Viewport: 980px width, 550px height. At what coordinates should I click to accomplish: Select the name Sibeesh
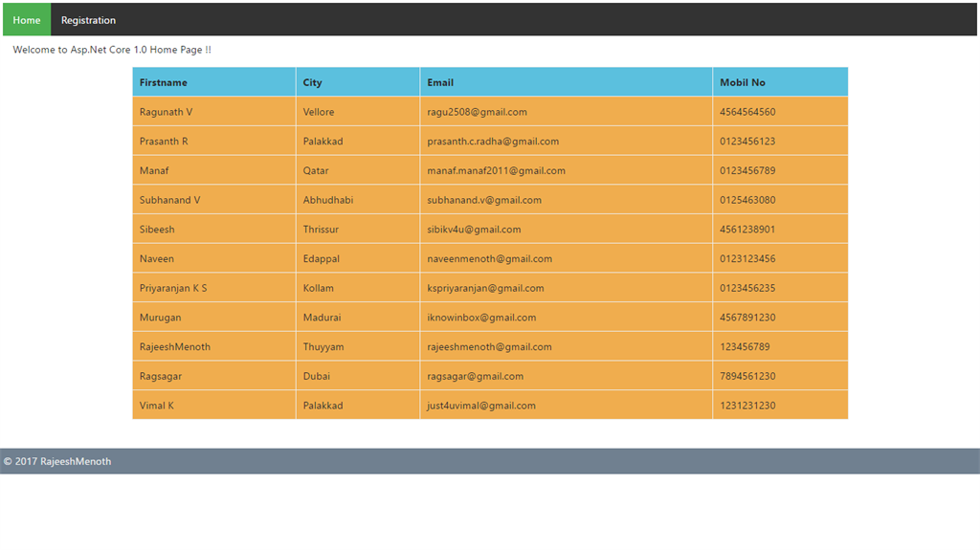coord(157,230)
